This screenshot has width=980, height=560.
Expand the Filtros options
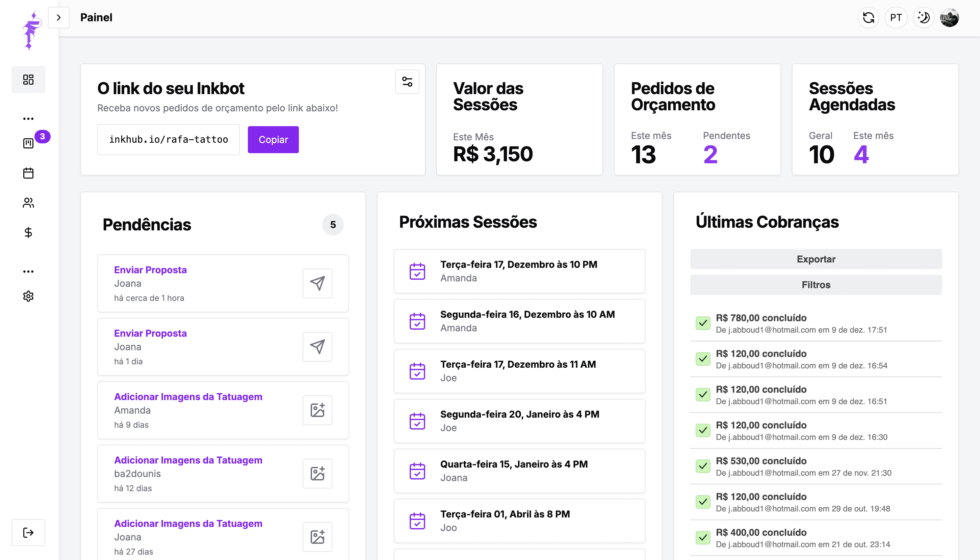click(816, 285)
